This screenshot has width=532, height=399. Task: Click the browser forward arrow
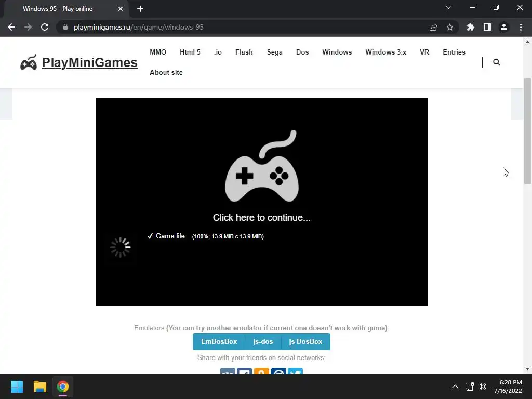click(x=28, y=27)
